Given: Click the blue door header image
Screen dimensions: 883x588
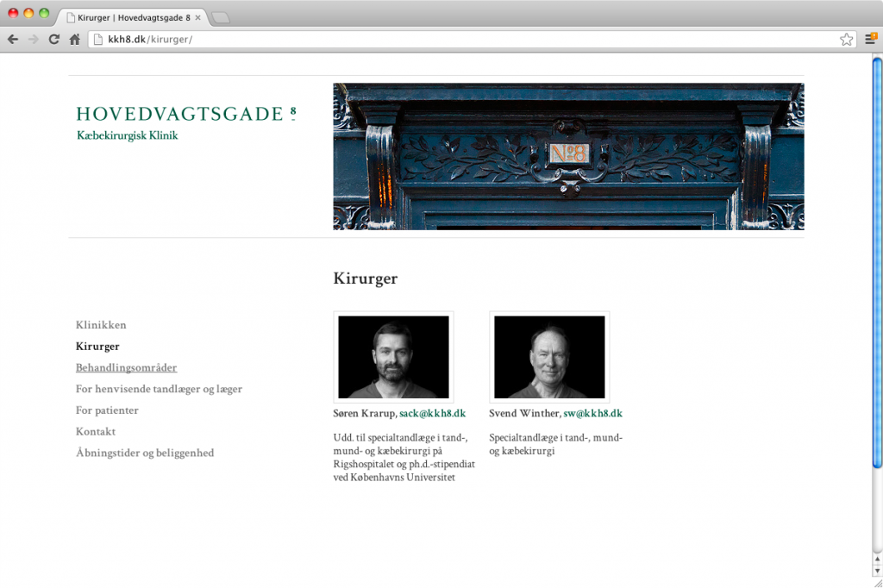Looking at the screenshot, I should click(x=568, y=157).
